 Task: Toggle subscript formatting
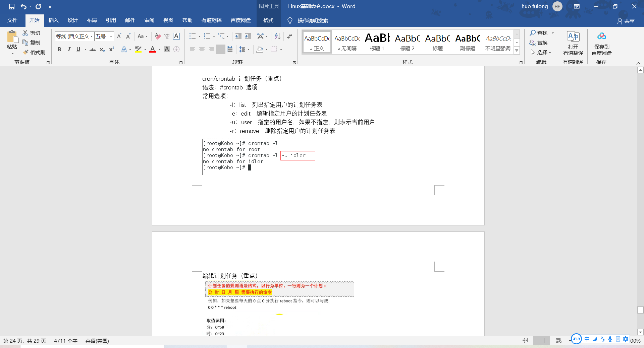coord(102,49)
